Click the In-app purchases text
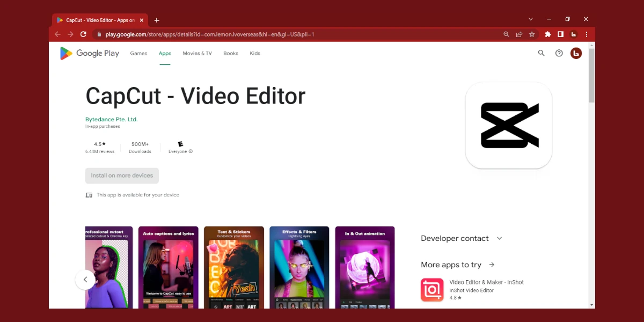The height and width of the screenshot is (322, 644). (x=103, y=127)
